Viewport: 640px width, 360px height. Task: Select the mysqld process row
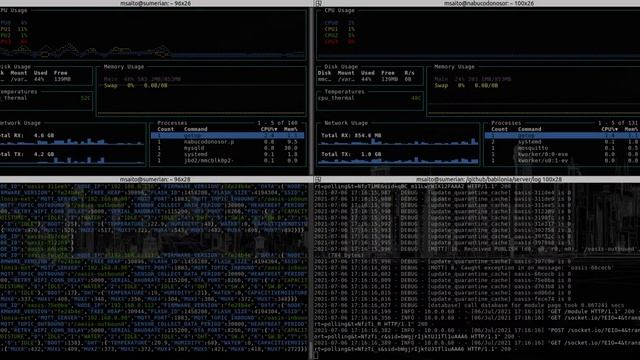point(227,148)
